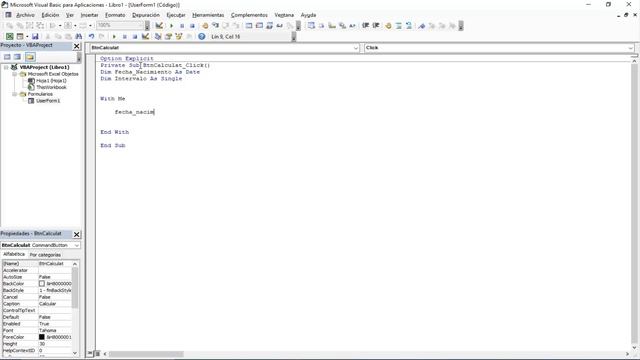The height and width of the screenshot is (360, 640).
Task: Open the BtnCalculat object dropdown
Action: (x=355, y=48)
